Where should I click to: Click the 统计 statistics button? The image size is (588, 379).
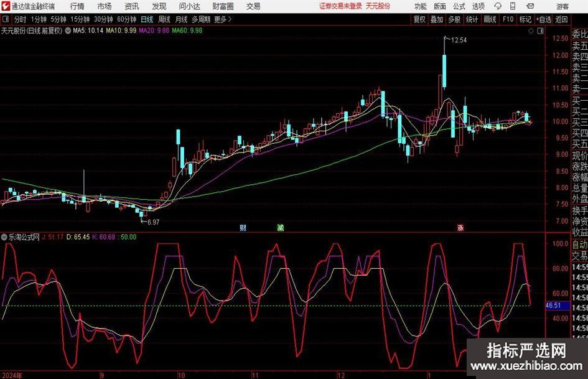pyautogui.click(x=472, y=19)
